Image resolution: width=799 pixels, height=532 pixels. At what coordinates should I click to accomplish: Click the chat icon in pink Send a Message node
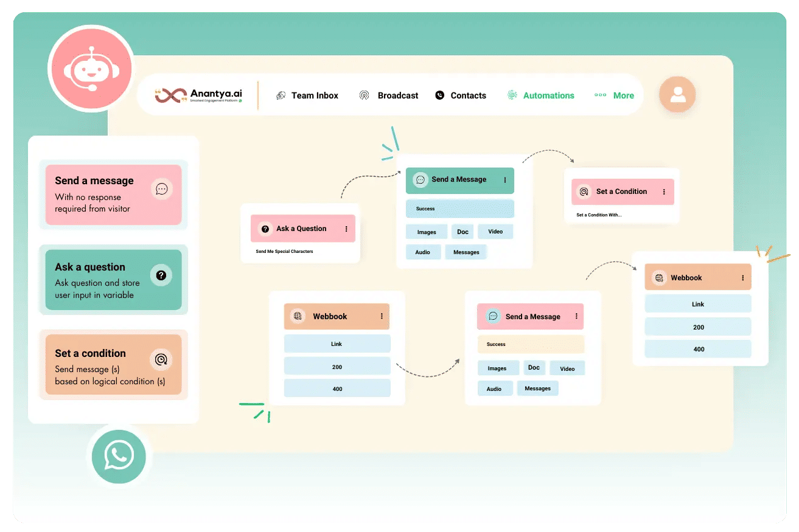tap(493, 317)
